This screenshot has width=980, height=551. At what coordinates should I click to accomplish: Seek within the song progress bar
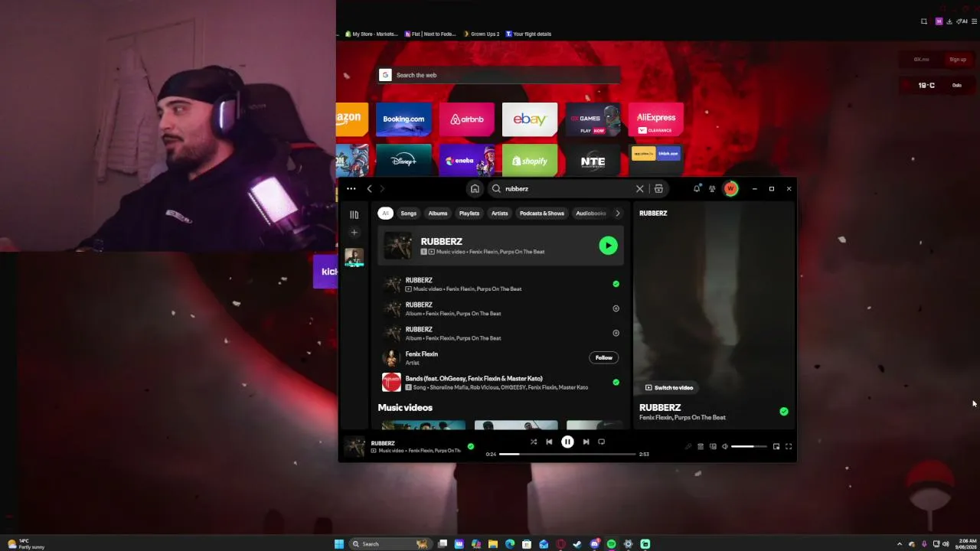pos(567,454)
